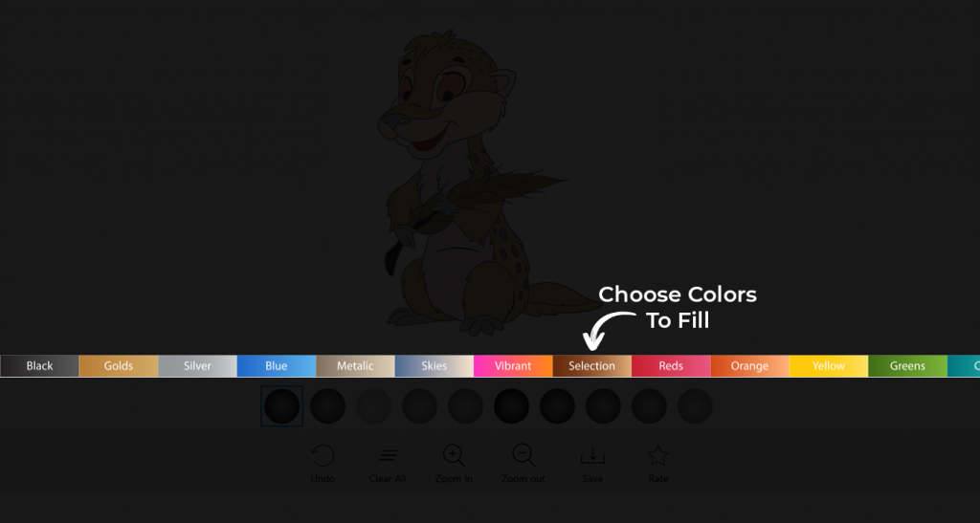Switch to the Metalic palette
The image size is (980, 523).
pos(355,366)
